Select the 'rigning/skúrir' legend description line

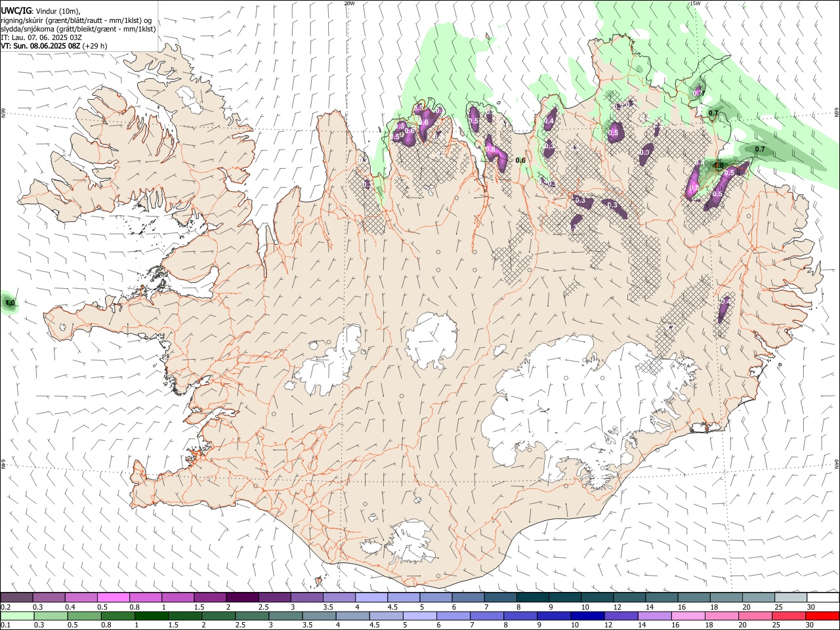click(x=77, y=20)
